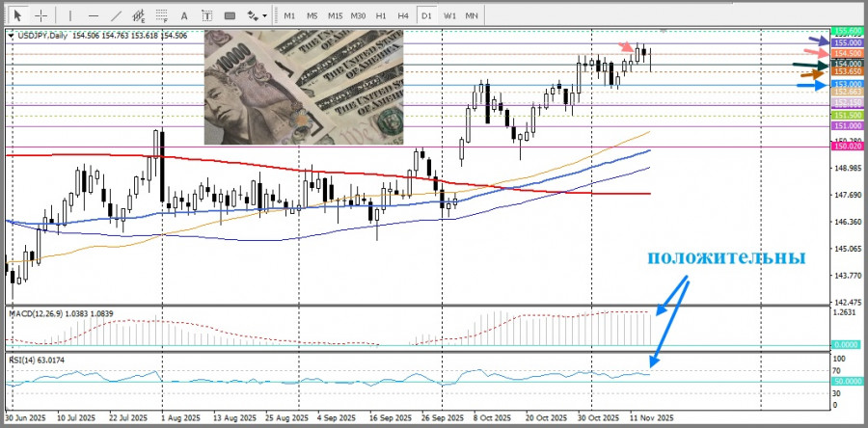
Task: Pick the Horizontal Line drawing tool
Action: pyautogui.click(x=92, y=15)
